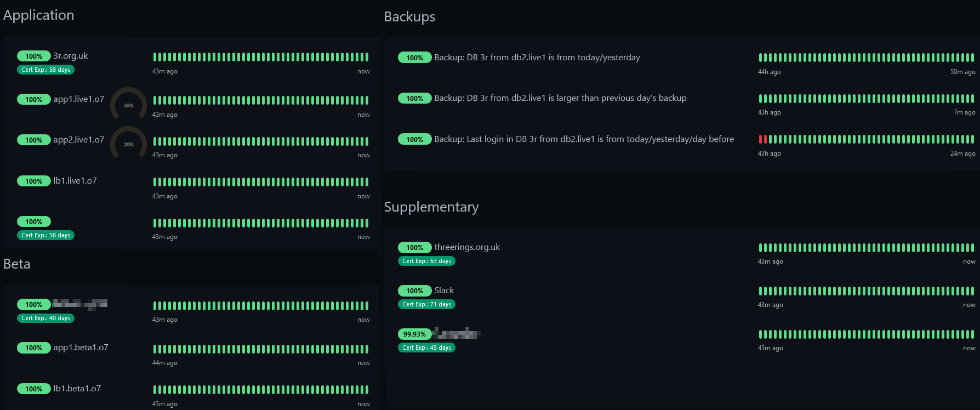This screenshot has height=410, width=980.
Task: Click the Backups section heading
Action: point(409,17)
